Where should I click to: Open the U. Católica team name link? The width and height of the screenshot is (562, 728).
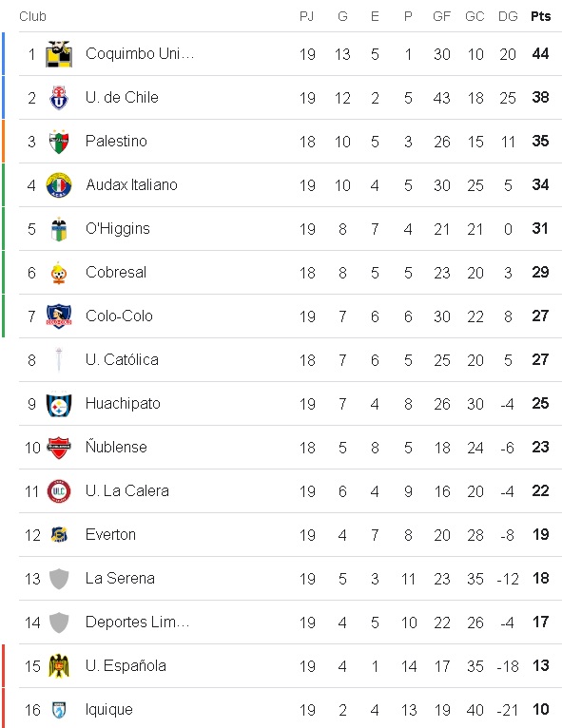(x=122, y=360)
